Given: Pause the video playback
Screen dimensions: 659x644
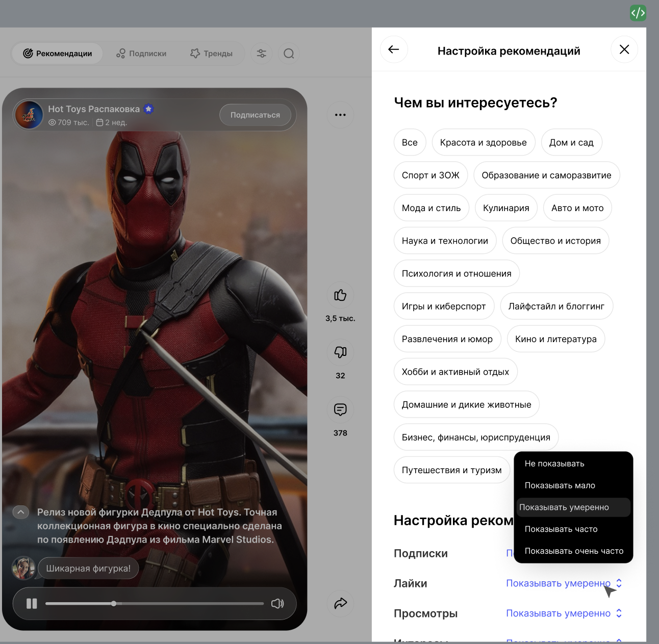Looking at the screenshot, I should (32, 604).
